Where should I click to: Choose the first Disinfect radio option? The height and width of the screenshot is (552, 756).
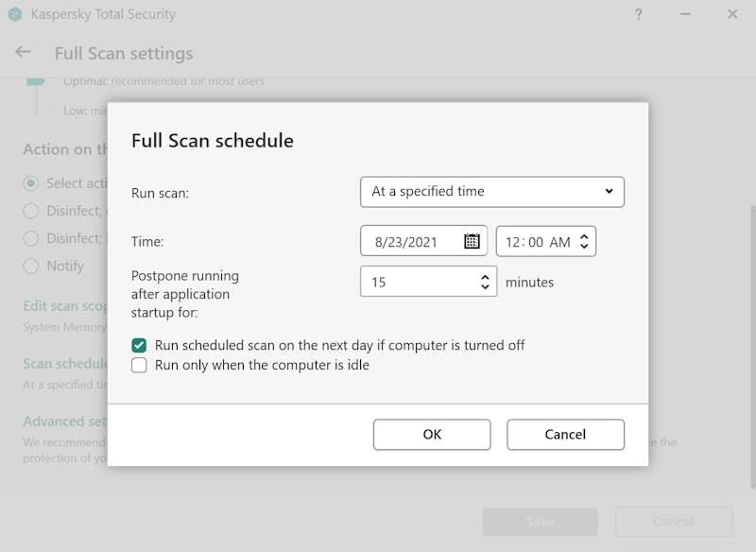coord(31,211)
